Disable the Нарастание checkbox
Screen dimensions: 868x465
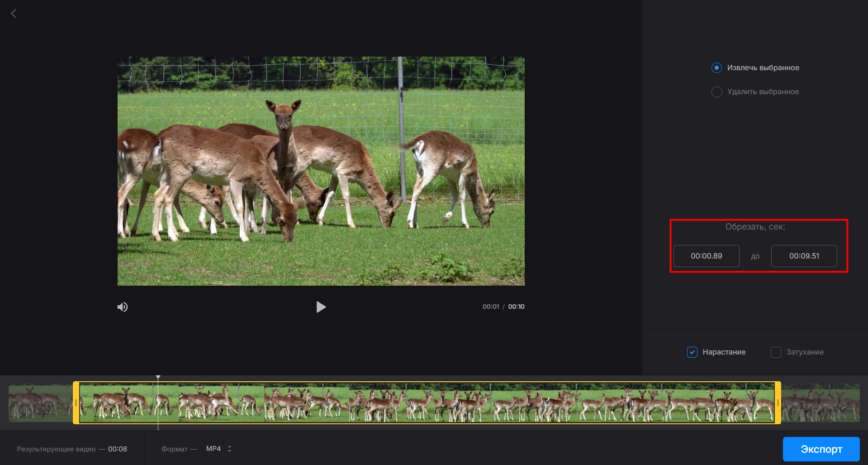tap(692, 352)
